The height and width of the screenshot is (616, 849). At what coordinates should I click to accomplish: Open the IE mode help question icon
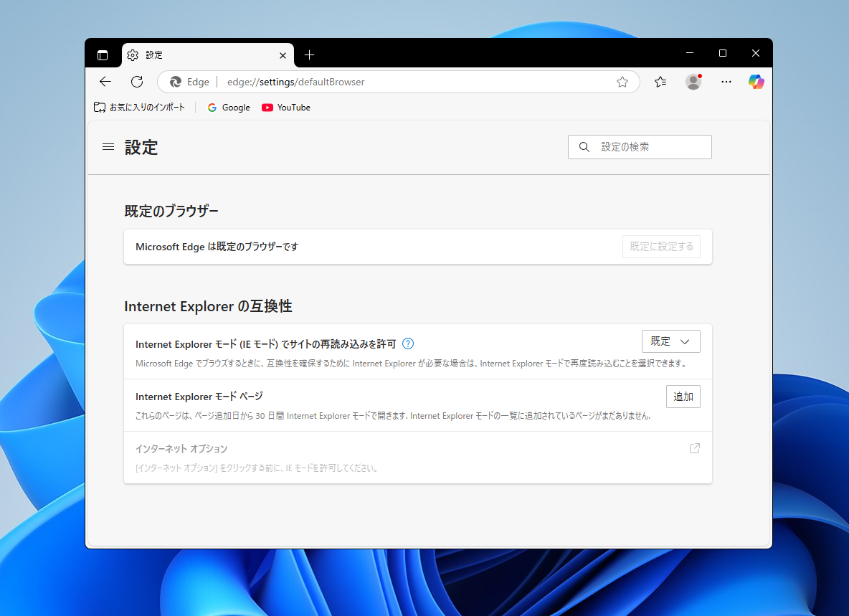(408, 343)
